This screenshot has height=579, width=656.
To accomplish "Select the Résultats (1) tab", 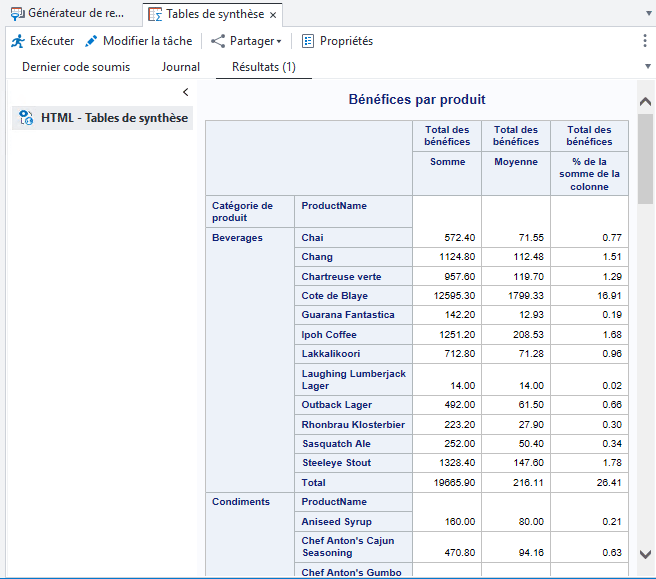I will 264,67.
